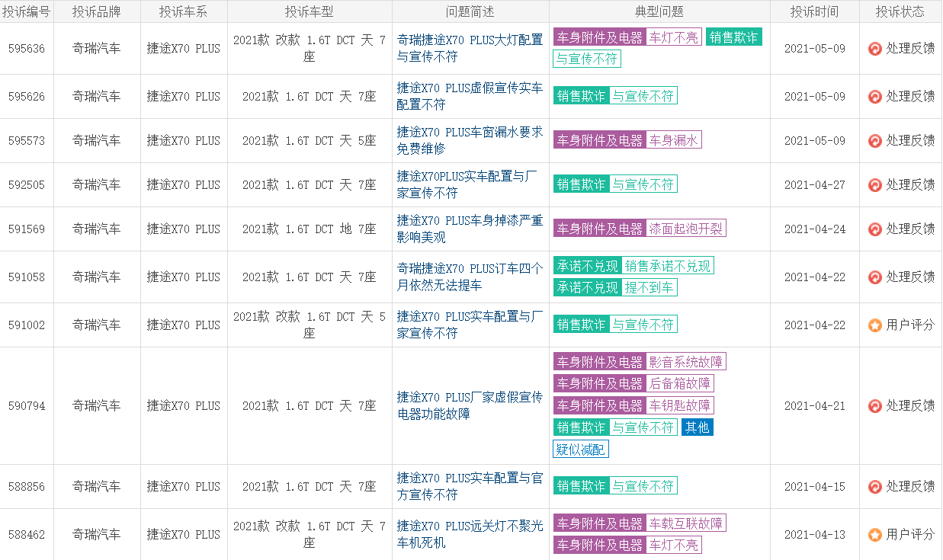Click the 车身漏水 problem tag
This screenshot has width=943, height=560.
pos(674,140)
